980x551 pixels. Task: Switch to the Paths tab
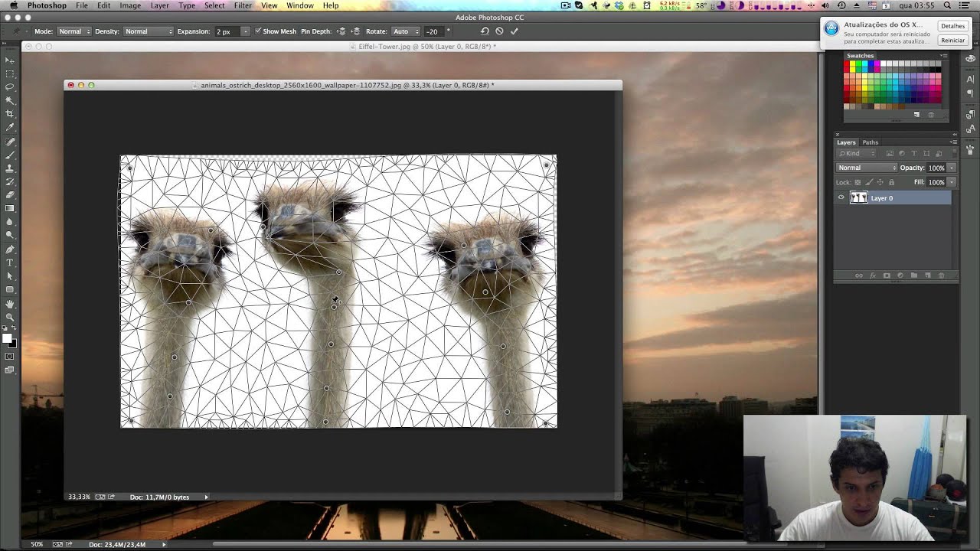tap(870, 142)
